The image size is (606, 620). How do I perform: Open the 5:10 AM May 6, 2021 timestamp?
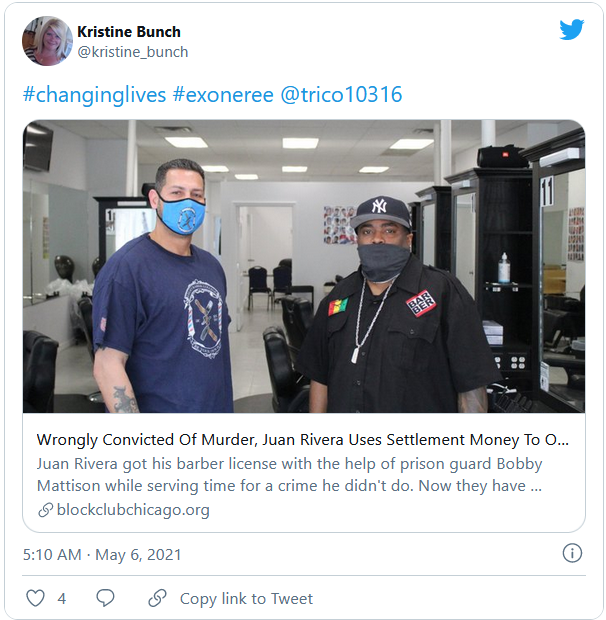(x=102, y=554)
